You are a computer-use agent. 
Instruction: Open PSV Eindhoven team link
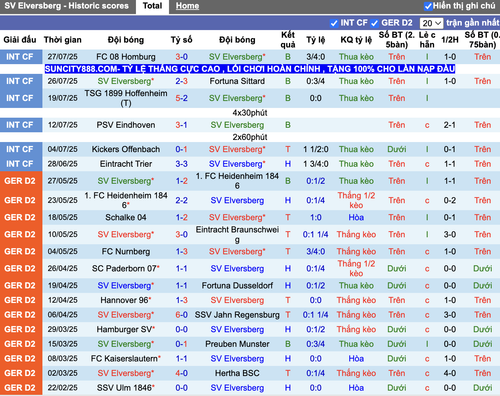coord(126,125)
